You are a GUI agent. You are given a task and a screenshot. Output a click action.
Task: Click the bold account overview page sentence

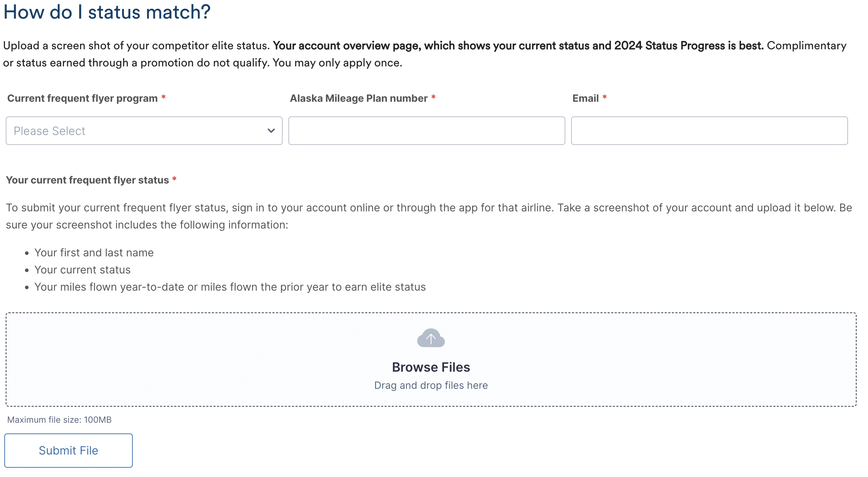click(518, 46)
